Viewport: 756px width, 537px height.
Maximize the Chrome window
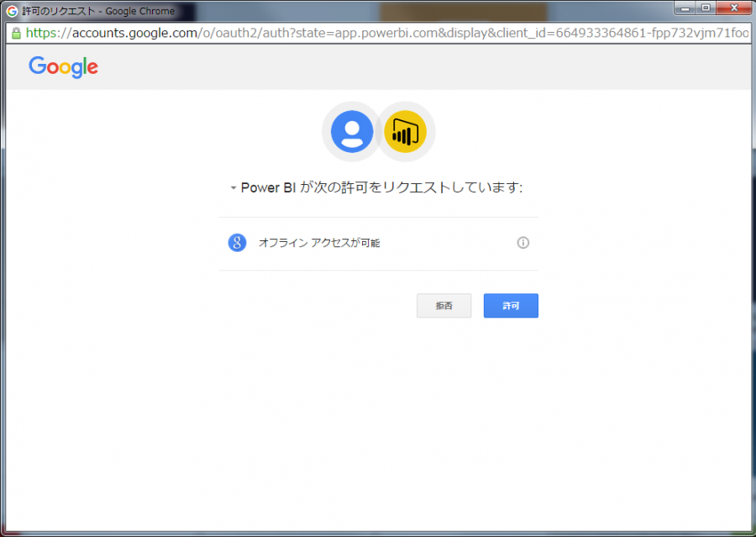click(706, 8)
